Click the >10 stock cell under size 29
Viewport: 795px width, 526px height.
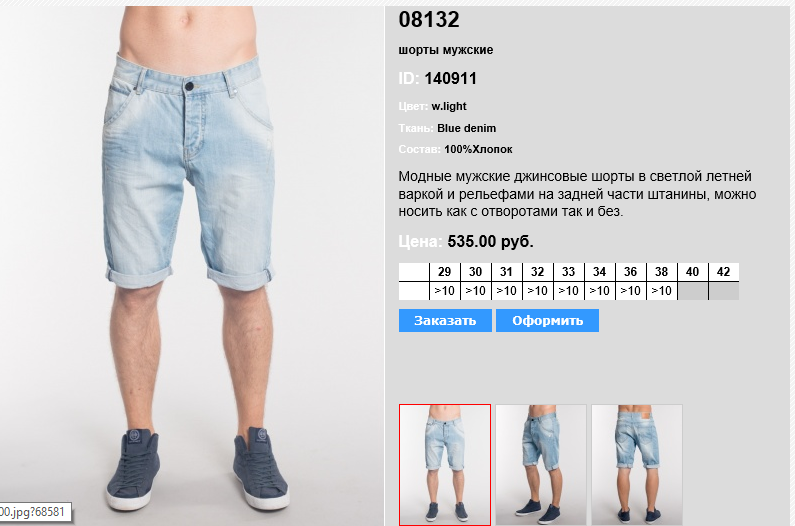(445, 291)
